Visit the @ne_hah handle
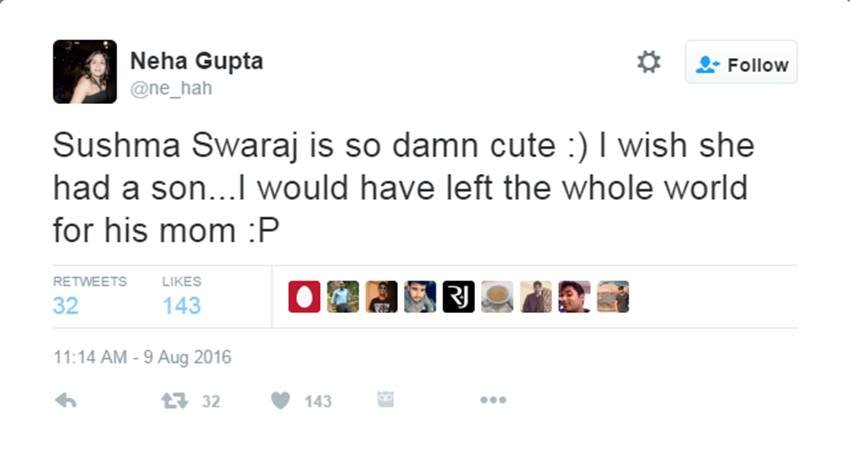The image size is (850, 454). click(171, 88)
